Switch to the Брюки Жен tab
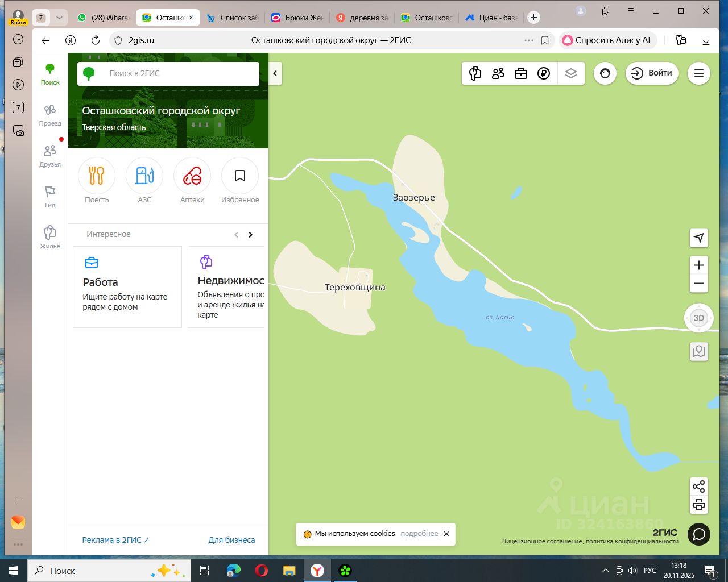The width and height of the screenshot is (728, 582). click(x=297, y=18)
